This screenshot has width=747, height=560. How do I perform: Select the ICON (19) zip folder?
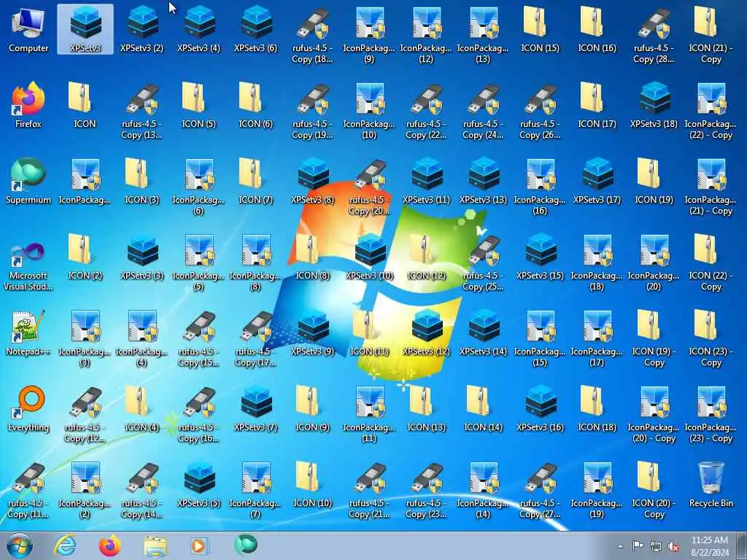(654, 181)
